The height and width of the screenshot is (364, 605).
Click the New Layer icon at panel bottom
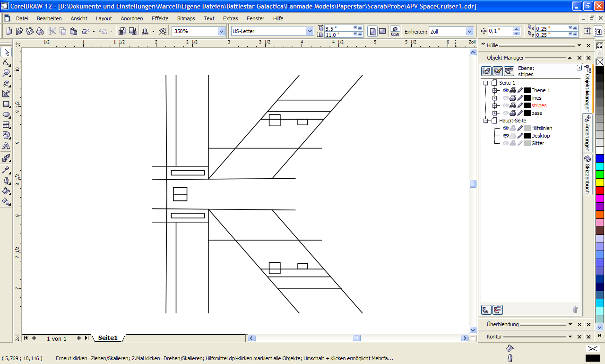point(486,310)
